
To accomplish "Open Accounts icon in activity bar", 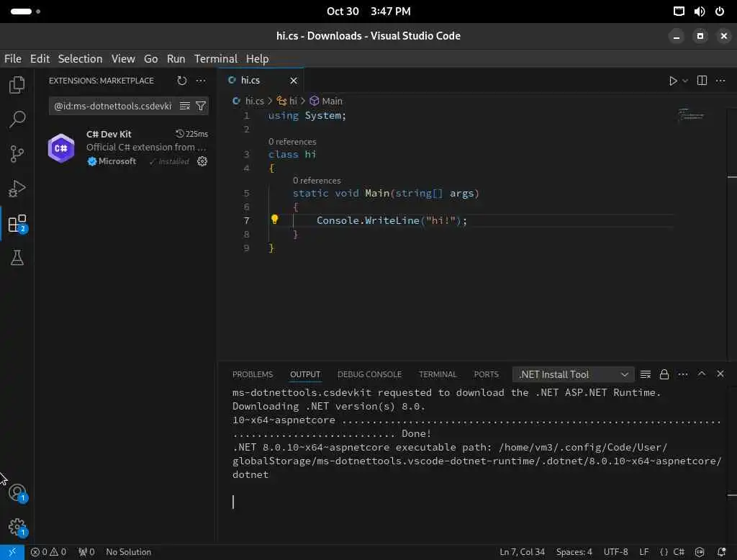I will tap(17, 493).
